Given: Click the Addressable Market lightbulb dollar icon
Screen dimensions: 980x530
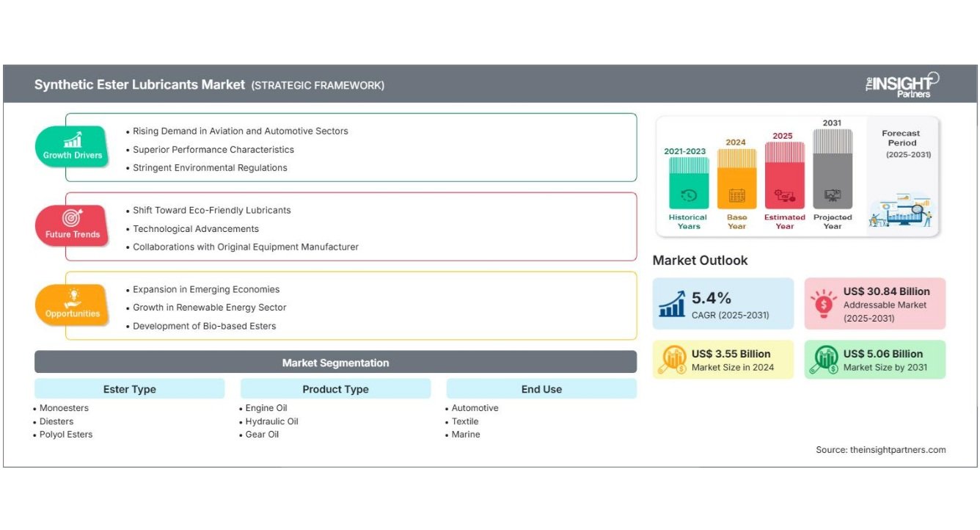Looking at the screenshot, I should [823, 303].
